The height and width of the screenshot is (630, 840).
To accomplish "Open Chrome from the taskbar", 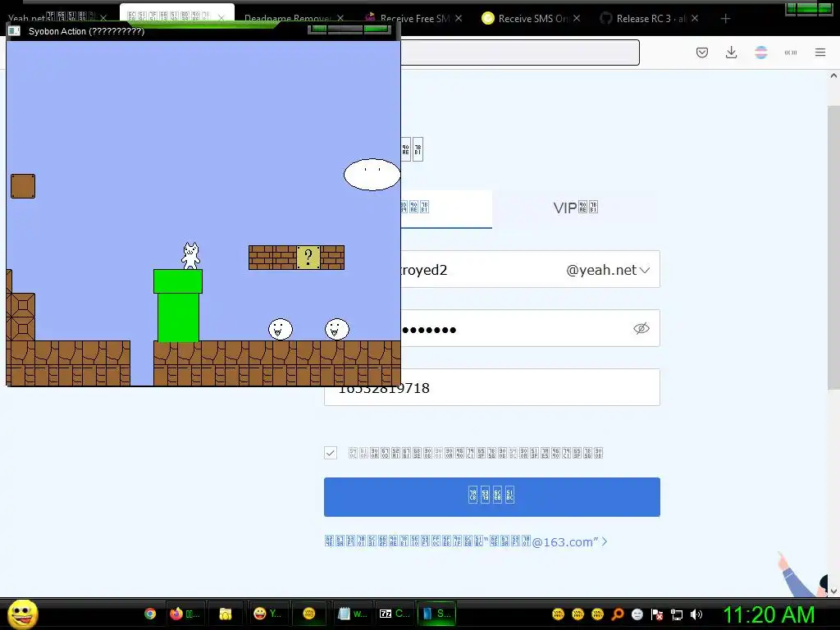I will (150, 614).
